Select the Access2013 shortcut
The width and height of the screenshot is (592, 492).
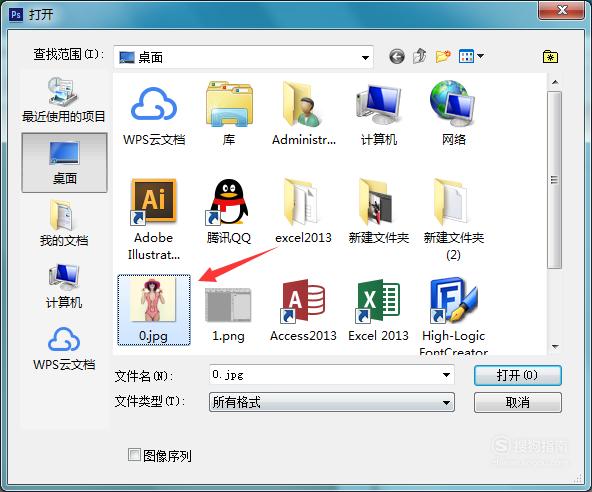tap(303, 310)
